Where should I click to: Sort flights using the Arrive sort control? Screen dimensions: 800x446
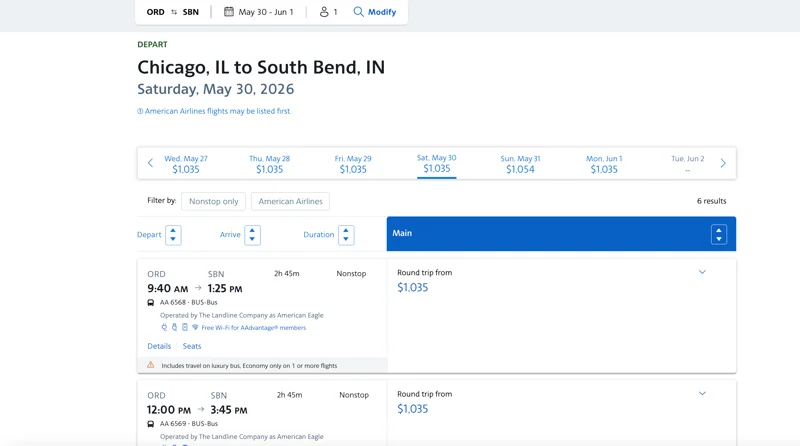click(x=252, y=235)
